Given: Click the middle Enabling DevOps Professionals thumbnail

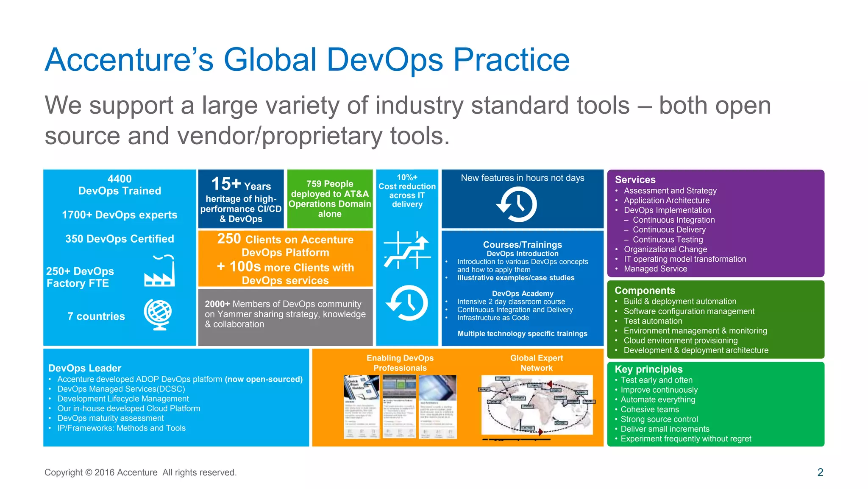Looking at the screenshot, I should [399, 406].
